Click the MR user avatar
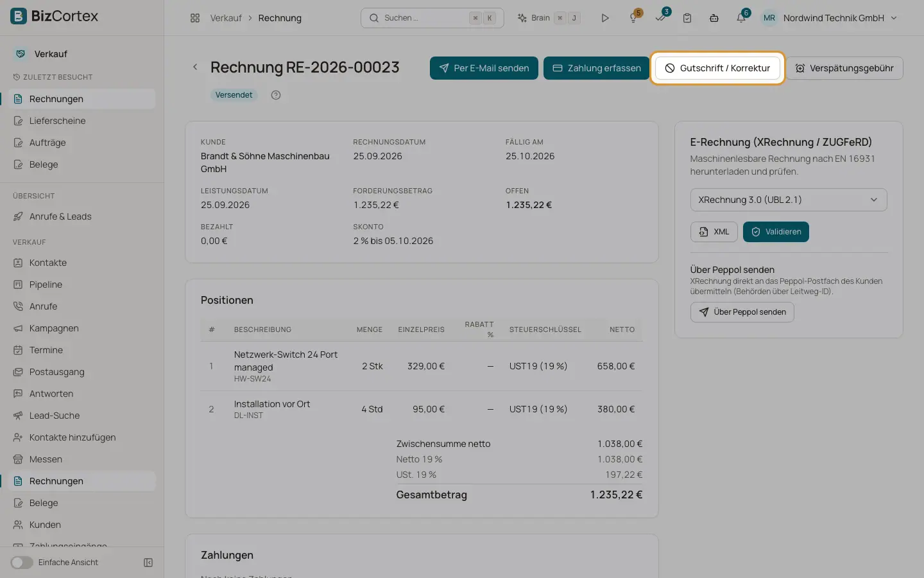The height and width of the screenshot is (578, 924). pyautogui.click(x=769, y=18)
